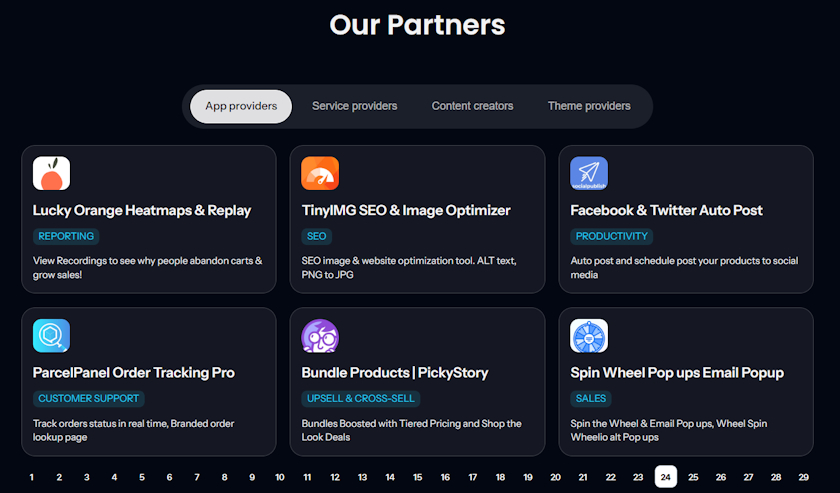Go to pagination page 1
The height and width of the screenshot is (493, 840).
pos(32,477)
